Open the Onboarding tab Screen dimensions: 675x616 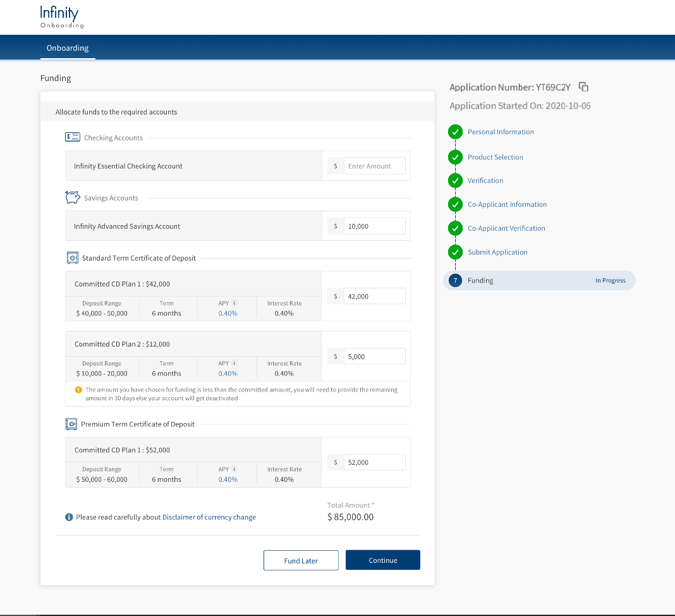pyautogui.click(x=68, y=48)
